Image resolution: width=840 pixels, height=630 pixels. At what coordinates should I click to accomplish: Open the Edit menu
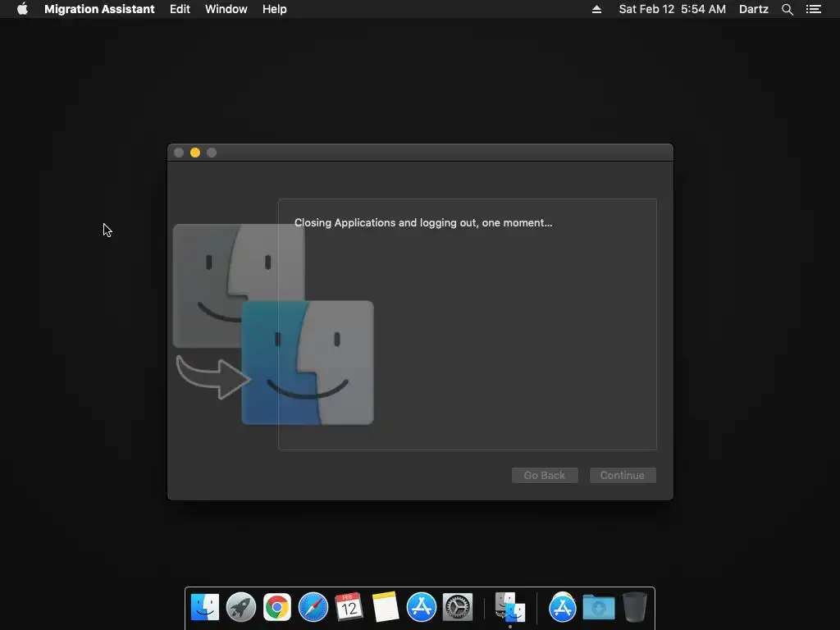(180, 9)
